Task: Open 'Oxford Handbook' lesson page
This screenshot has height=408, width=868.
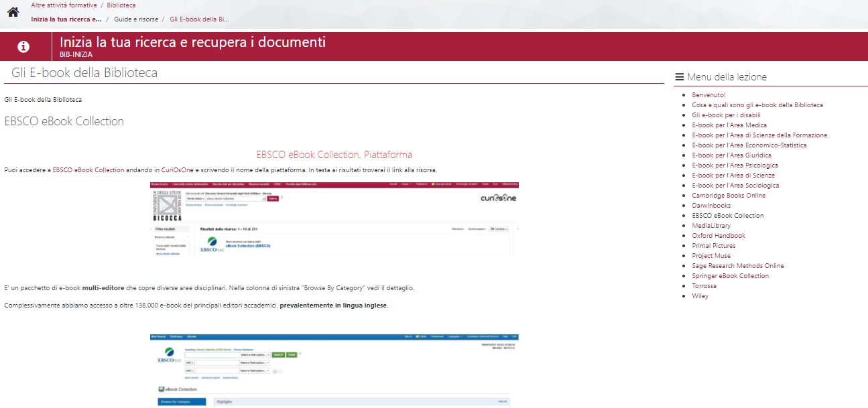Action: coord(719,236)
